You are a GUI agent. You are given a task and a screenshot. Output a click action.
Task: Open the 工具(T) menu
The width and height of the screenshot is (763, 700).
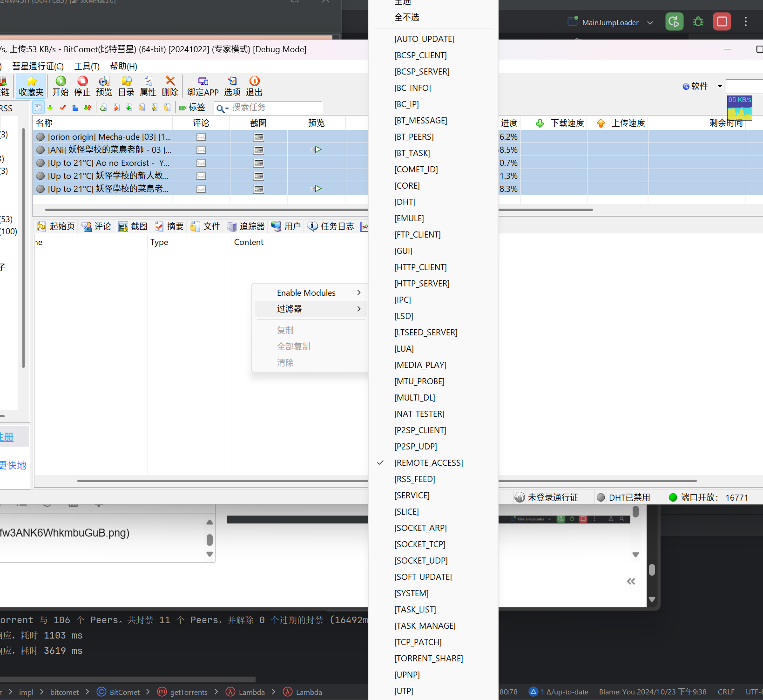click(87, 66)
